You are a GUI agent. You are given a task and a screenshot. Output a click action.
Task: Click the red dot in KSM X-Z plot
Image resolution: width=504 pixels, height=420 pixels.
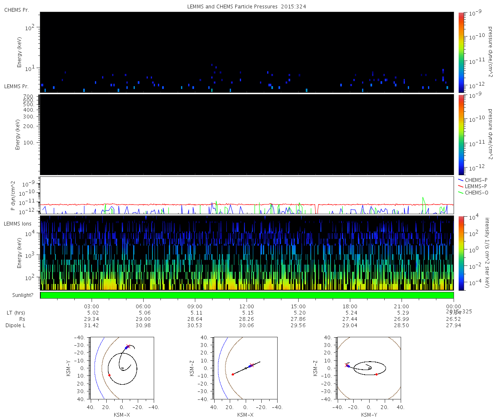[233, 374]
